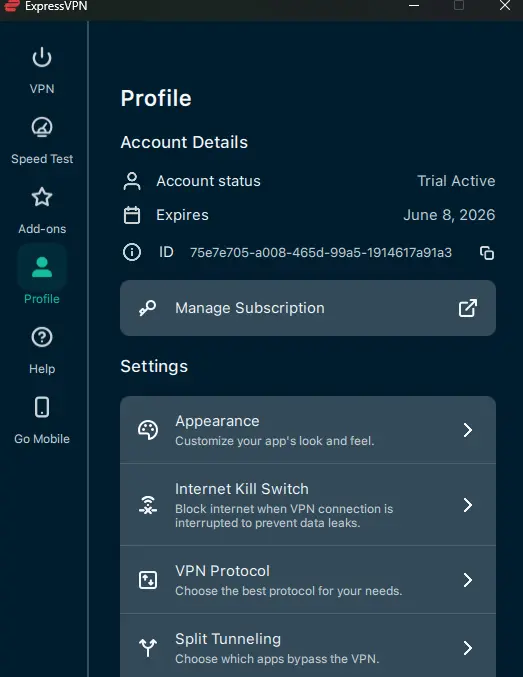The height and width of the screenshot is (677, 523).
Task: Click the VPN Protocol icon
Action: click(148, 580)
